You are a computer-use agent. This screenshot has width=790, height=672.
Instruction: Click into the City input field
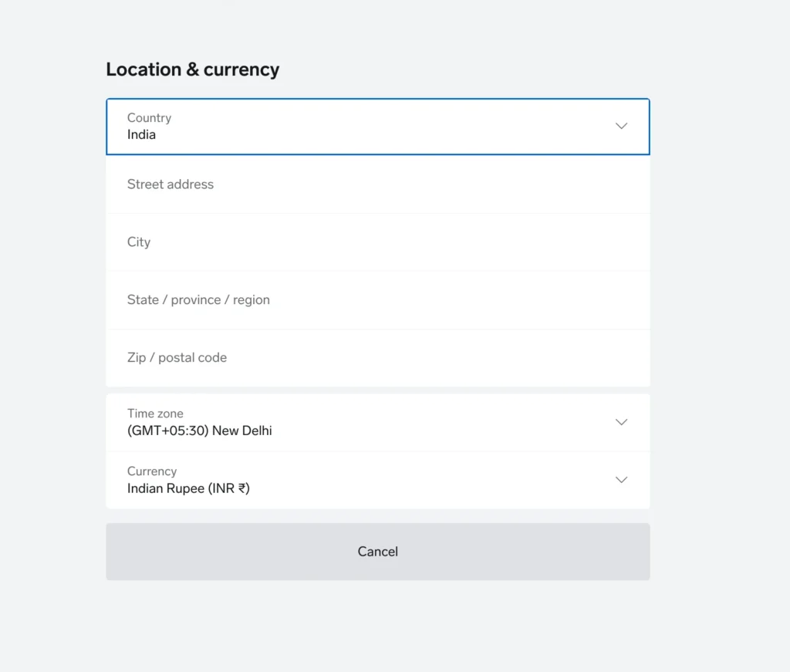(x=377, y=242)
